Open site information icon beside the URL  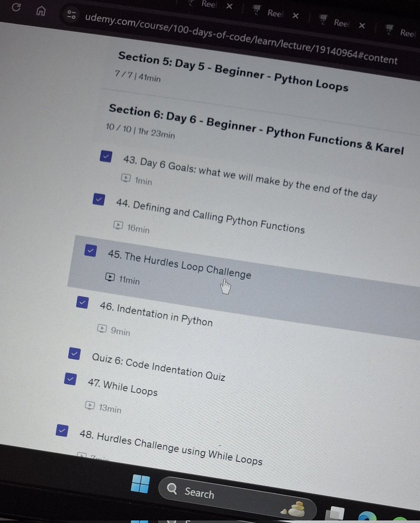pos(72,15)
